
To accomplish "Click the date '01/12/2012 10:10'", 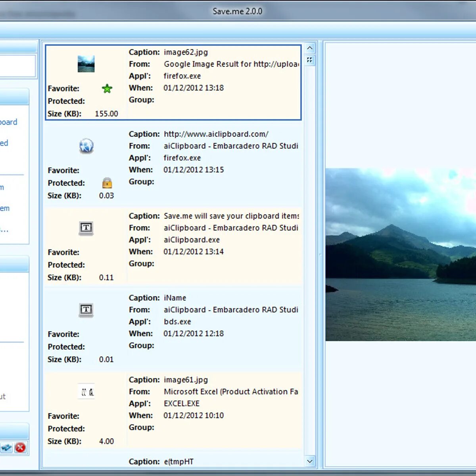I will (194, 416).
